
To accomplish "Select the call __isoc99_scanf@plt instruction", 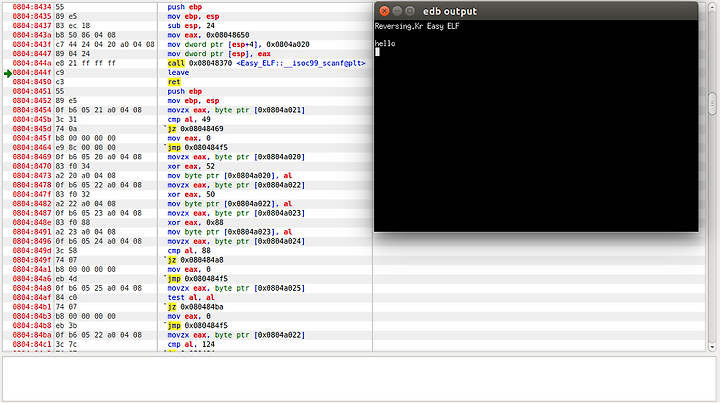I will (x=266, y=63).
